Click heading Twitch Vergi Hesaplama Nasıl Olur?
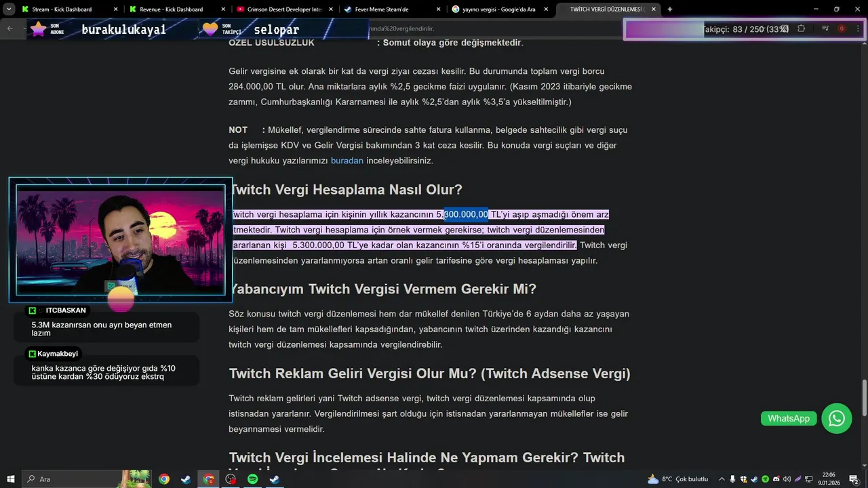The height and width of the screenshot is (488, 868). click(x=347, y=190)
